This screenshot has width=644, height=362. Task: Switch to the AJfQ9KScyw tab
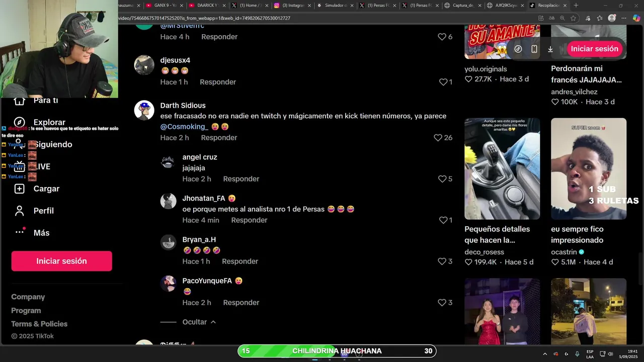click(506, 6)
